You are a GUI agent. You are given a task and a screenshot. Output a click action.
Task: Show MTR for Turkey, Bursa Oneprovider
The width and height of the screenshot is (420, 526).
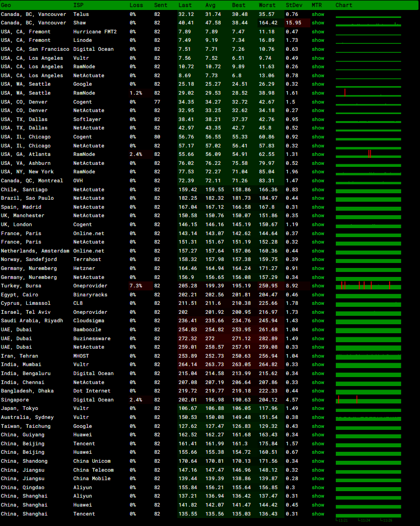tap(318, 286)
